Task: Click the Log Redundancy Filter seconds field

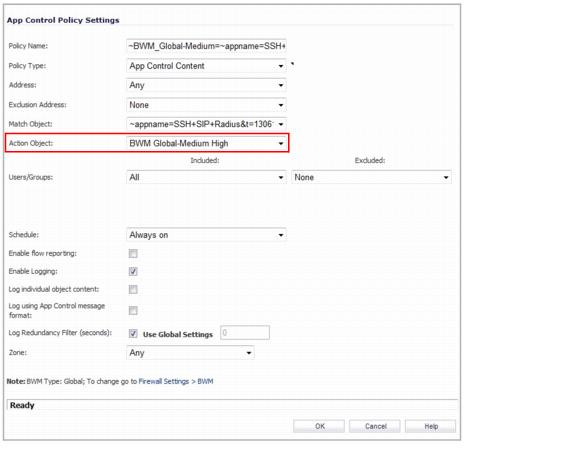Action: 245,333
